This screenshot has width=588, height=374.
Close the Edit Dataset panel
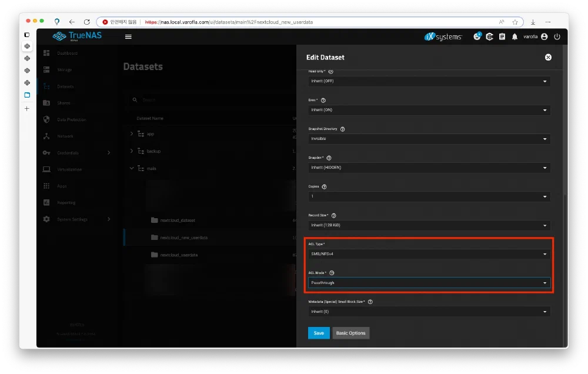click(548, 57)
